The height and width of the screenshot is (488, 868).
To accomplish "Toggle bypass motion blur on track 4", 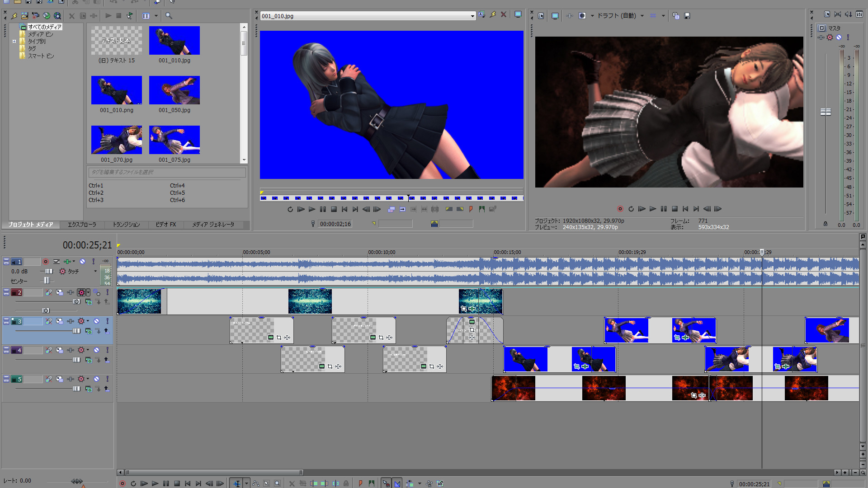I will pyautogui.click(x=49, y=350).
